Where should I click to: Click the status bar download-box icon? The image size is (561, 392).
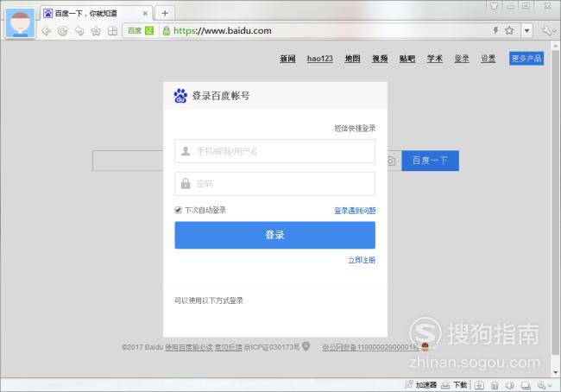click(x=479, y=385)
